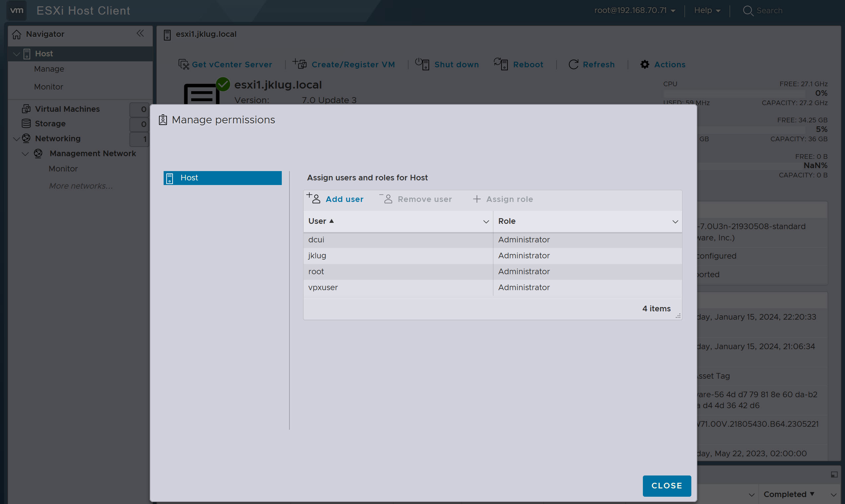Click the Refresh icon
The width and height of the screenshot is (845, 504).
point(573,64)
